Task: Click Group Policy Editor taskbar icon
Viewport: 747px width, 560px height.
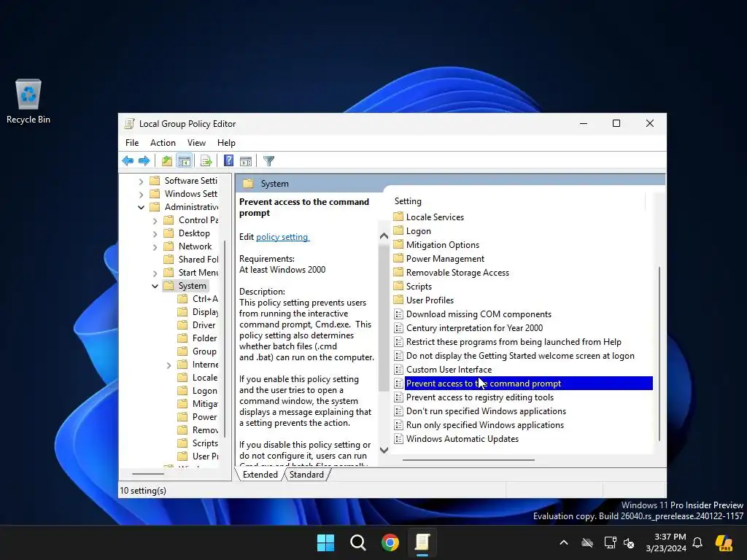Action: tap(422, 542)
